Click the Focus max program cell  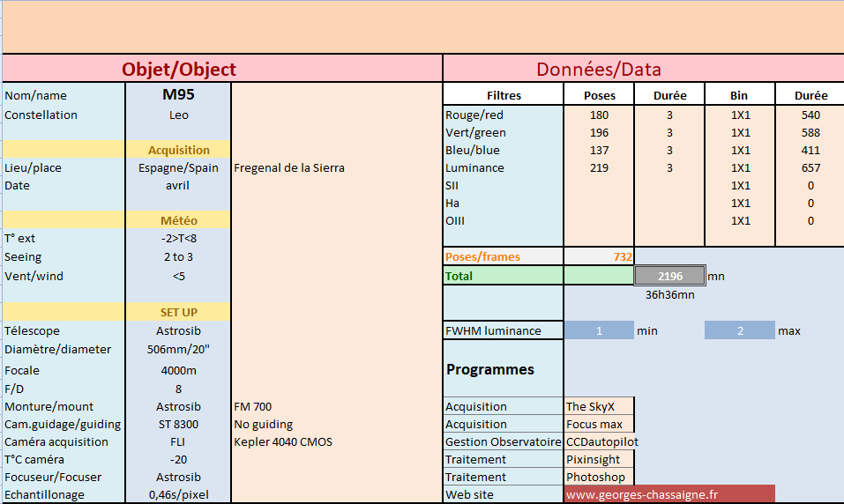[599, 424]
